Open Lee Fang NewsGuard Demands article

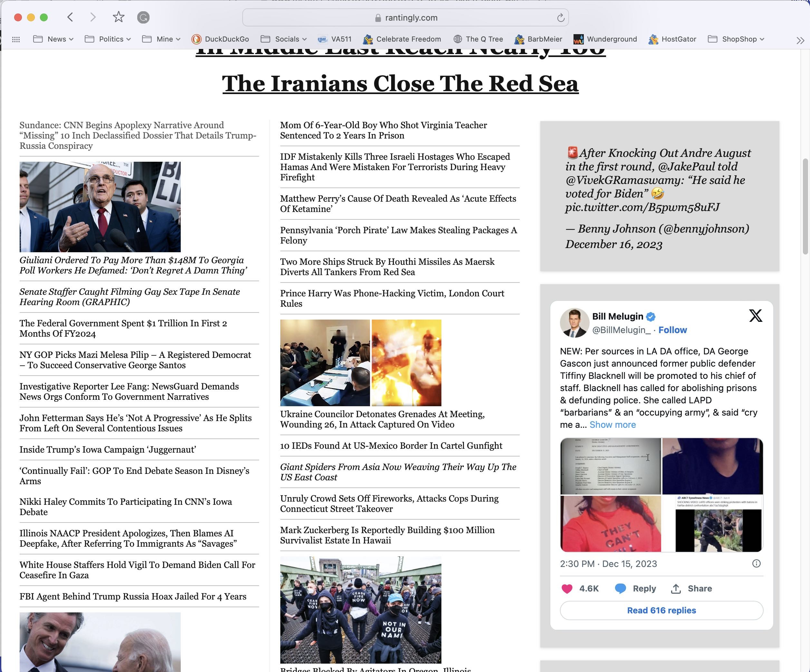pyautogui.click(x=129, y=391)
